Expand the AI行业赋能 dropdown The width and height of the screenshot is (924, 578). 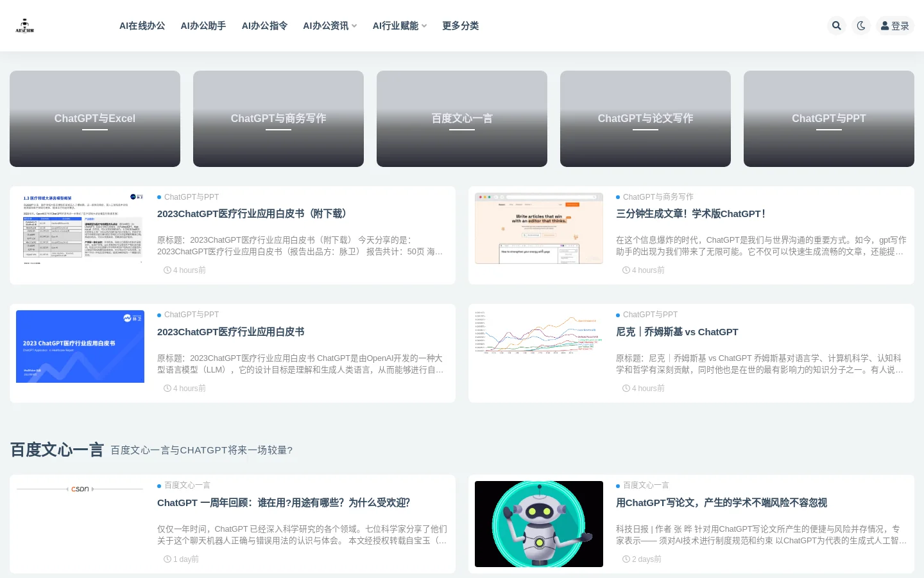click(x=400, y=26)
